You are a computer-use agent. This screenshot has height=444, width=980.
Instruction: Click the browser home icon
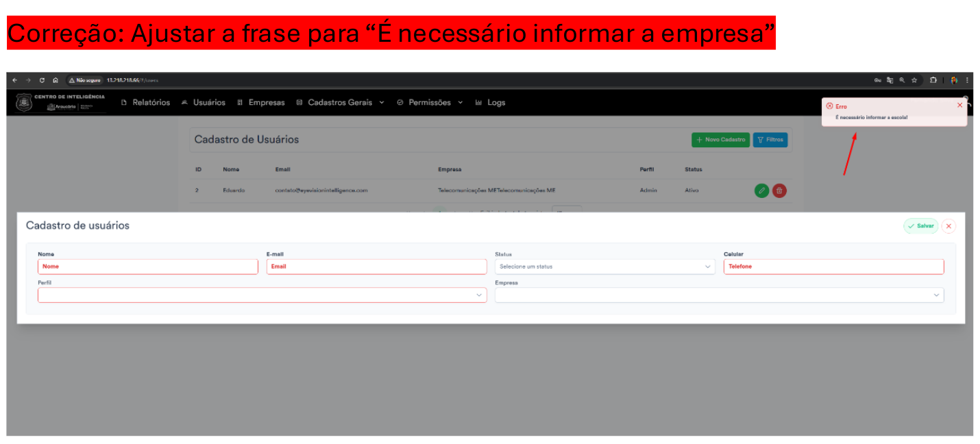[x=56, y=80]
